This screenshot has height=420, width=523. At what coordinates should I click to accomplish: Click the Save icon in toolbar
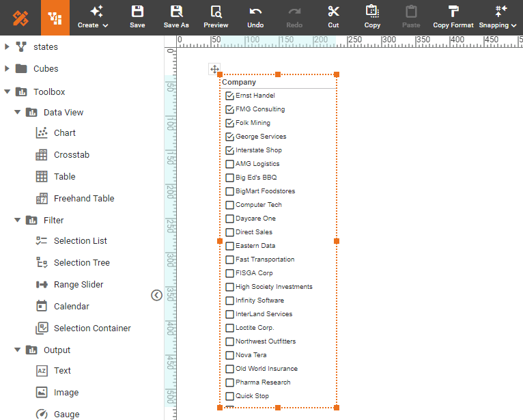click(x=137, y=12)
